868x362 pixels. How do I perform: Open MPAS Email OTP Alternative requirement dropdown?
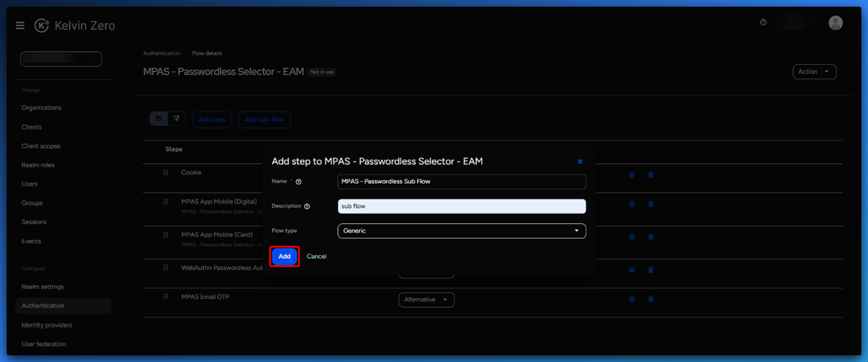point(426,300)
